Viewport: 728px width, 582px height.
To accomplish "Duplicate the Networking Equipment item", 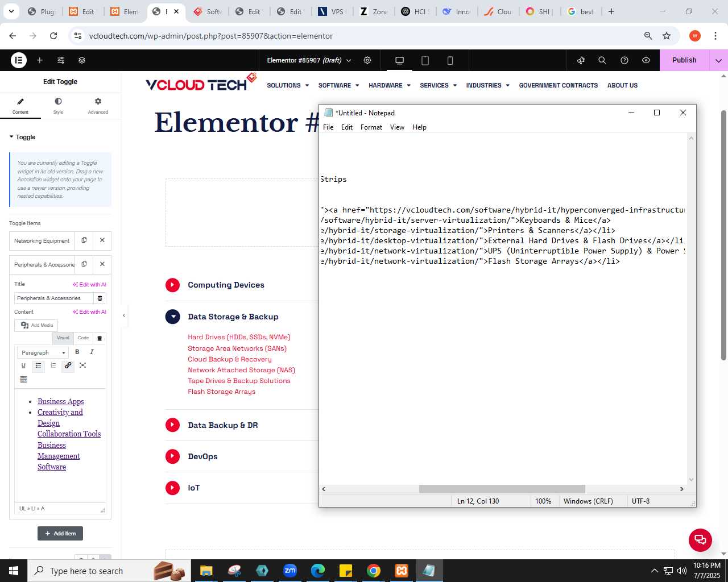I will [x=84, y=240].
